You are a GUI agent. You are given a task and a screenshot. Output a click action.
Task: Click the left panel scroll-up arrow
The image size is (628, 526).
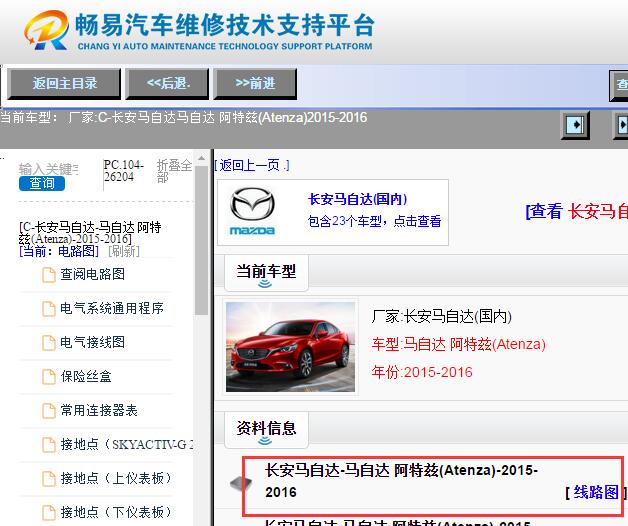201,158
